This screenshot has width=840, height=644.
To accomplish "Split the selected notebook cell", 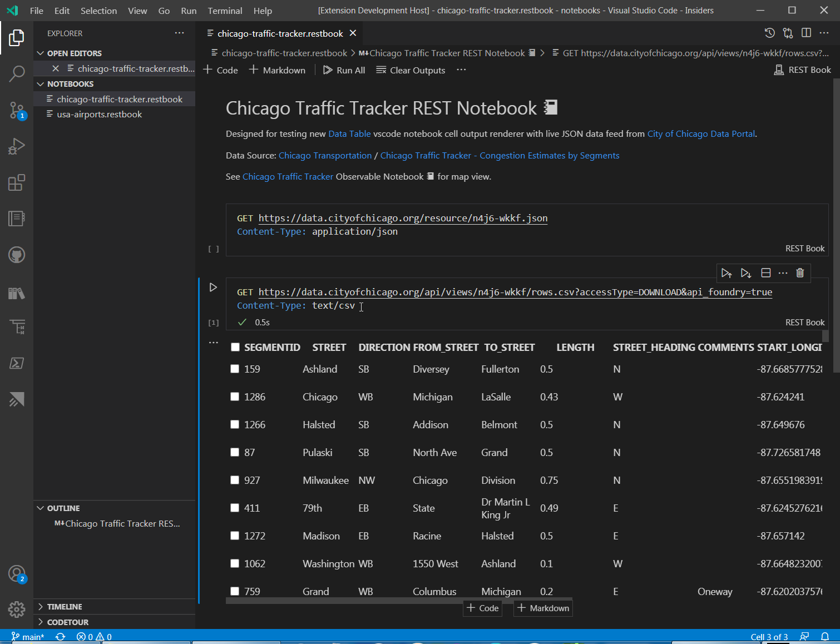I will coord(766,273).
